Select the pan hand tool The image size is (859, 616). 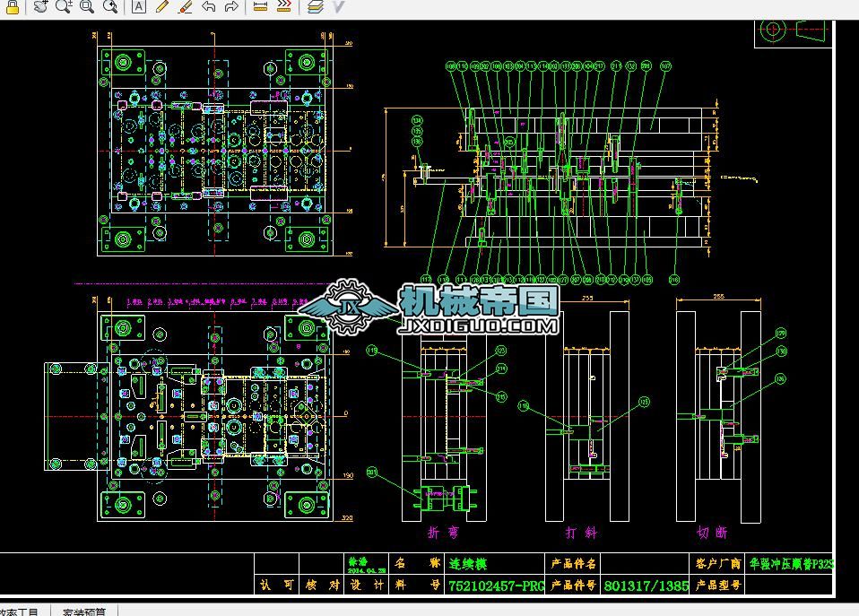click(40, 6)
